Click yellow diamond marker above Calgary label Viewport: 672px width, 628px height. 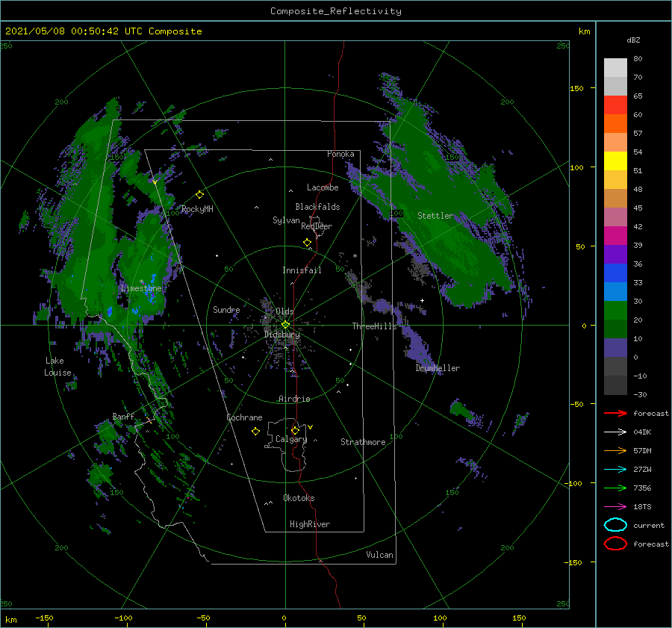point(295,430)
